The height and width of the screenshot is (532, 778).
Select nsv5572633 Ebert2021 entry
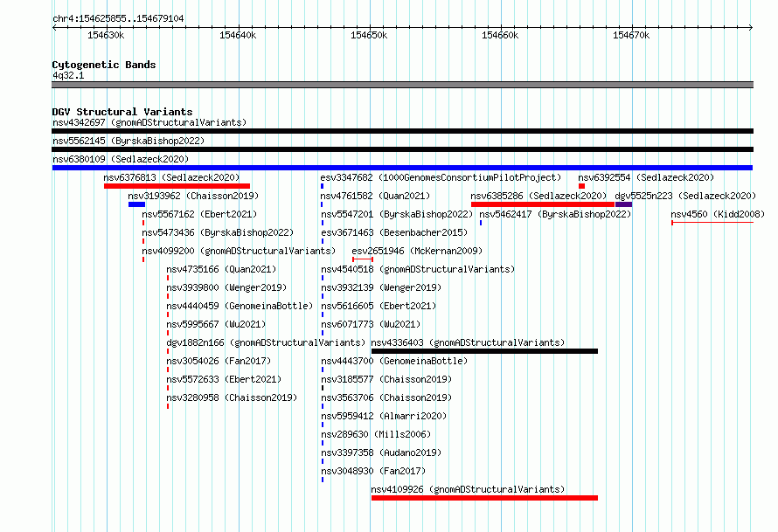coord(224,379)
